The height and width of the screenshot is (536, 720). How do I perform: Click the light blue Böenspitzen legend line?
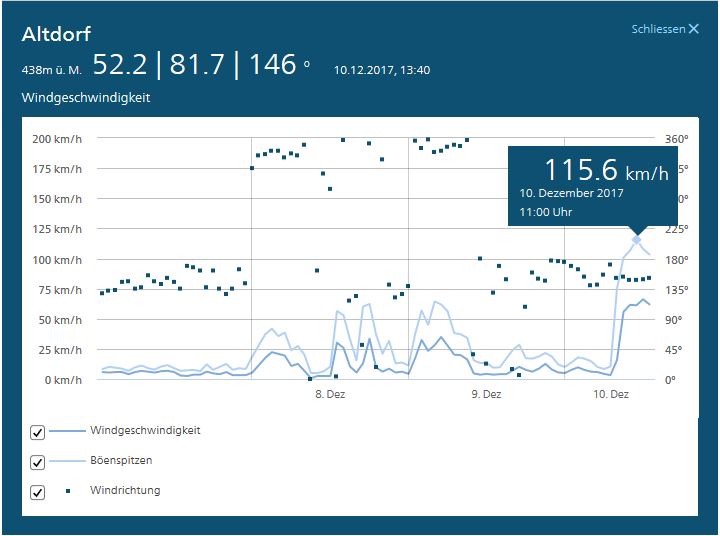(x=67, y=461)
